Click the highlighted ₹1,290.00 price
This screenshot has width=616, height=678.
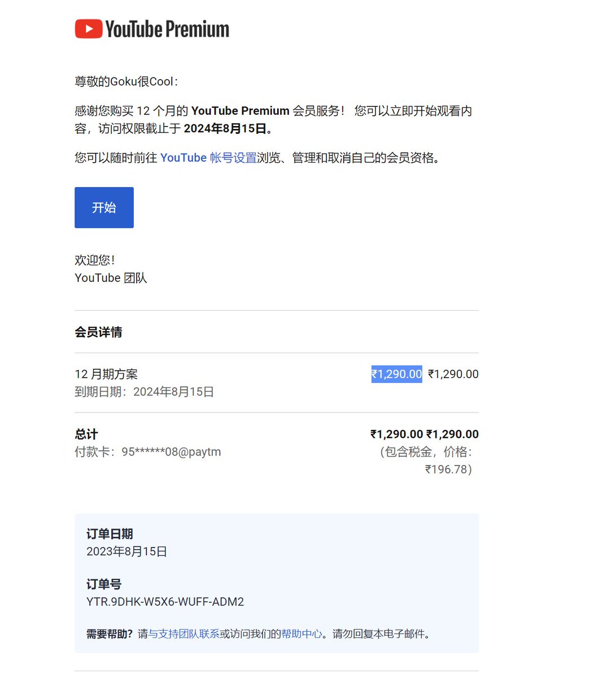pos(396,374)
